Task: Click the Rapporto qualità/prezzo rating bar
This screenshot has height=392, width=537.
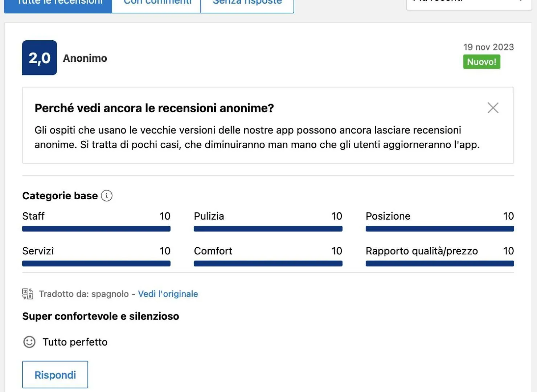Action: 440,264
